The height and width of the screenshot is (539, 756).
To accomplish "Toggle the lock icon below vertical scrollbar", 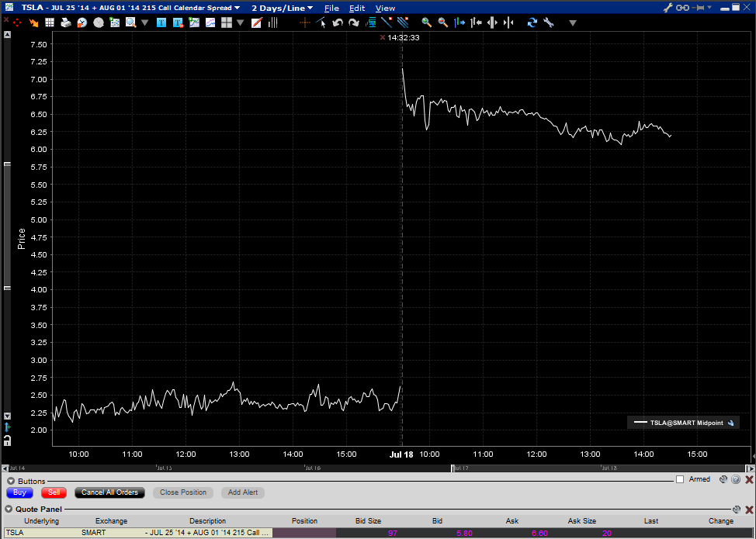I will (x=7, y=441).
